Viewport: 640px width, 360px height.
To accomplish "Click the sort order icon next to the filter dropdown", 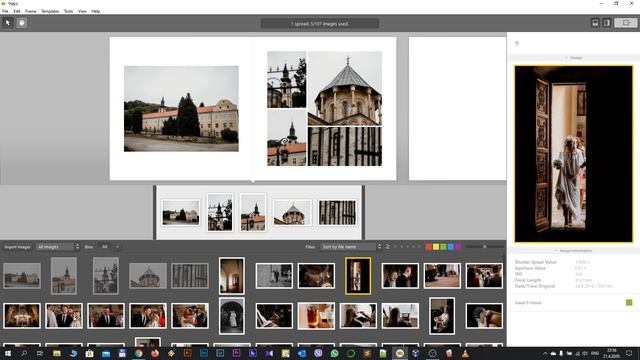I will [387, 247].
